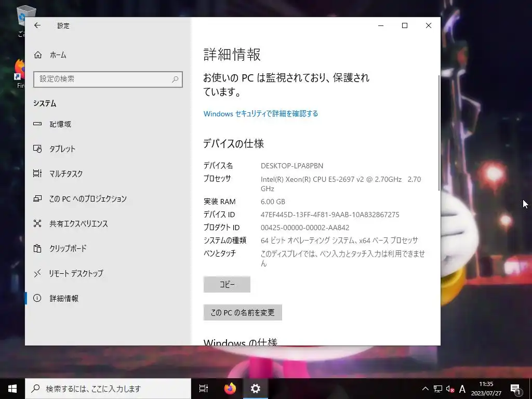Click the taskbar search box
This screenshot has width=532, height=399.
pos(108,389)
